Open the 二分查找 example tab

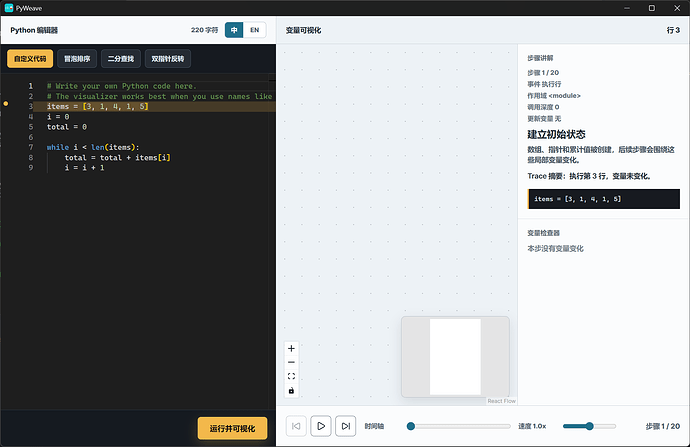tap(121, 59)
